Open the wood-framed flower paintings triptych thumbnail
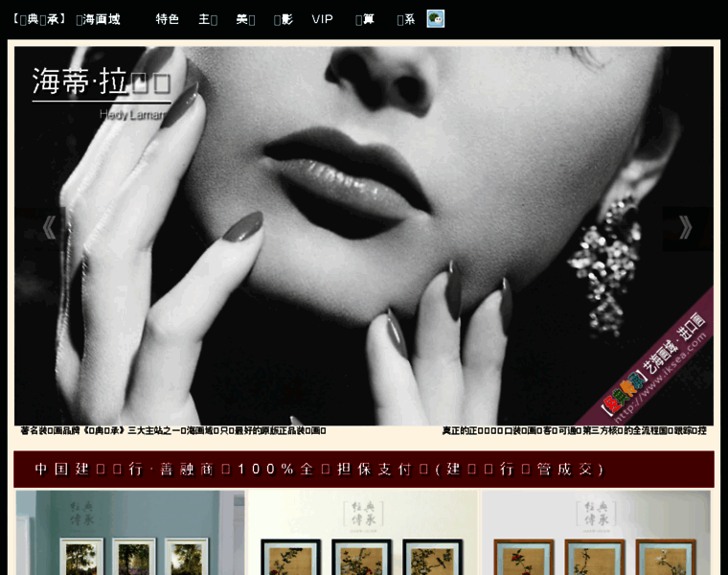The width and height of the screenshot is (728, 575). (596, 533)
